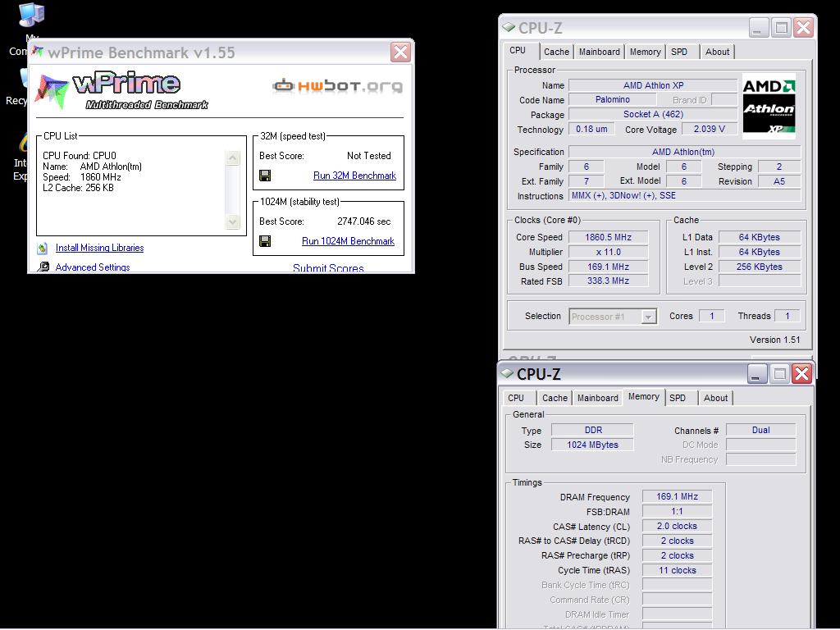Screen dimensions: 840x630
Task: Click the Technology value 0.18 um
Action: click(x=591, y=129)
